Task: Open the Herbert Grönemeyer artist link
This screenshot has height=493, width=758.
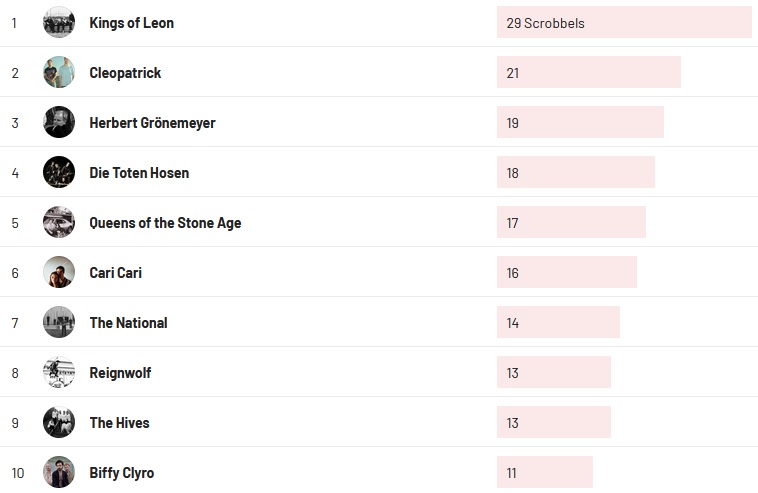Action: (152, 123)
